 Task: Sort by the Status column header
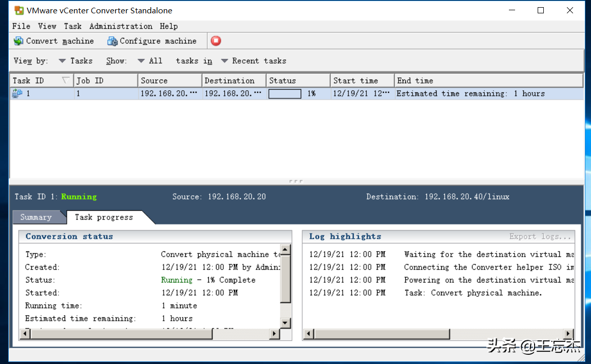coord(298,80)
